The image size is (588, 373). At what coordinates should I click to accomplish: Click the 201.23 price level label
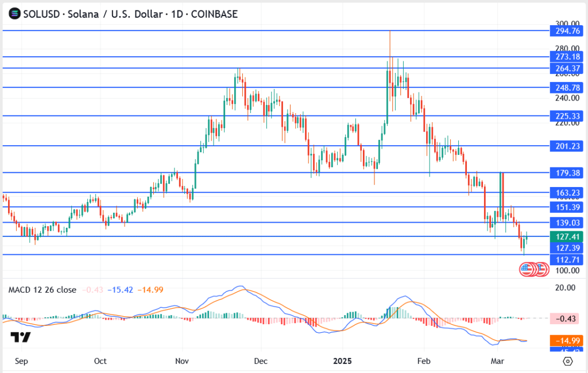567,146
